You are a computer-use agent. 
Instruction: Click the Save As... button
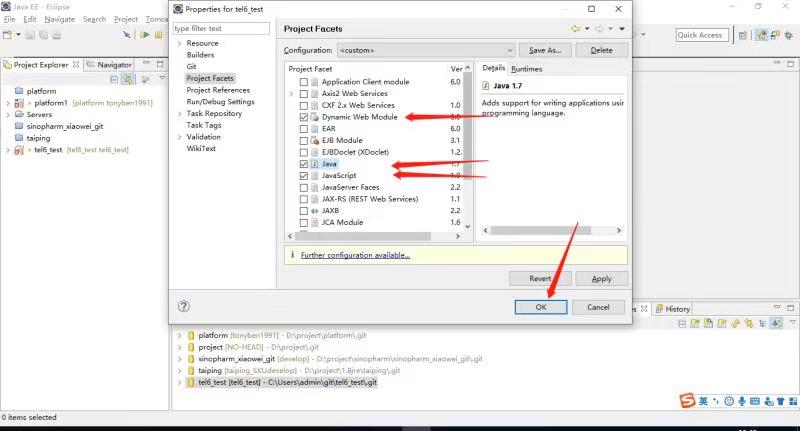pos(545,50)
